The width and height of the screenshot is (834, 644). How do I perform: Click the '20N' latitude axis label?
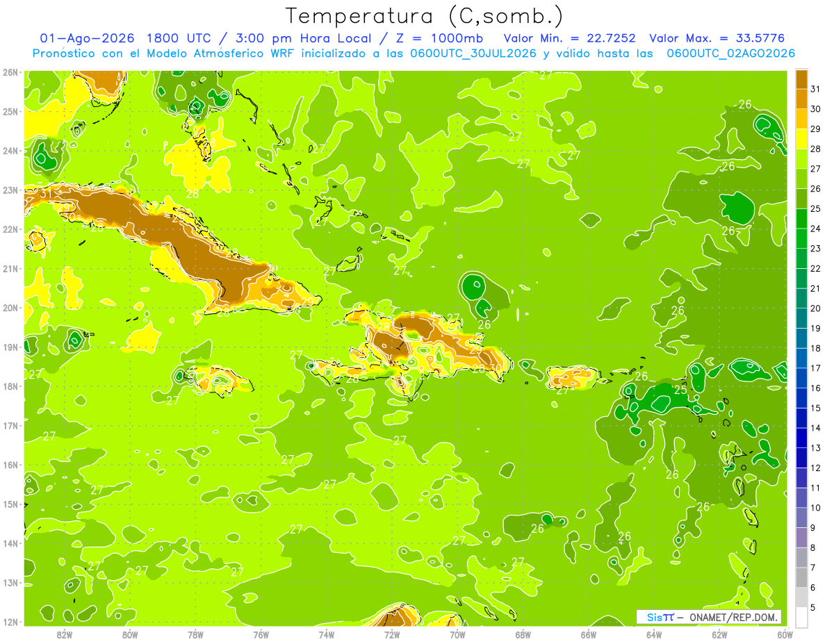10,308
